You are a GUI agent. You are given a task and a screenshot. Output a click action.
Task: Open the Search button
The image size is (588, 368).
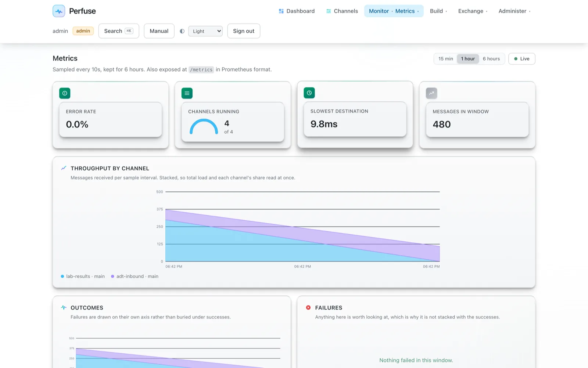coord(119,31)
